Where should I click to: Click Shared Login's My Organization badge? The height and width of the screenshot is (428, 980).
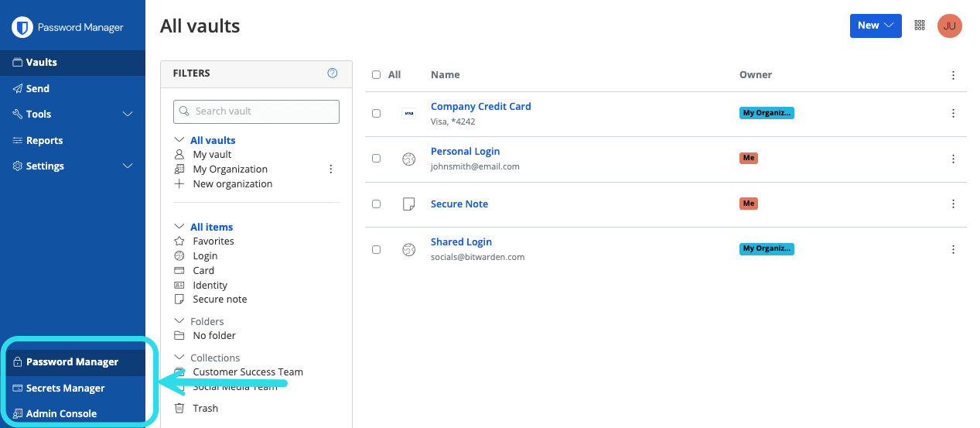767,249
